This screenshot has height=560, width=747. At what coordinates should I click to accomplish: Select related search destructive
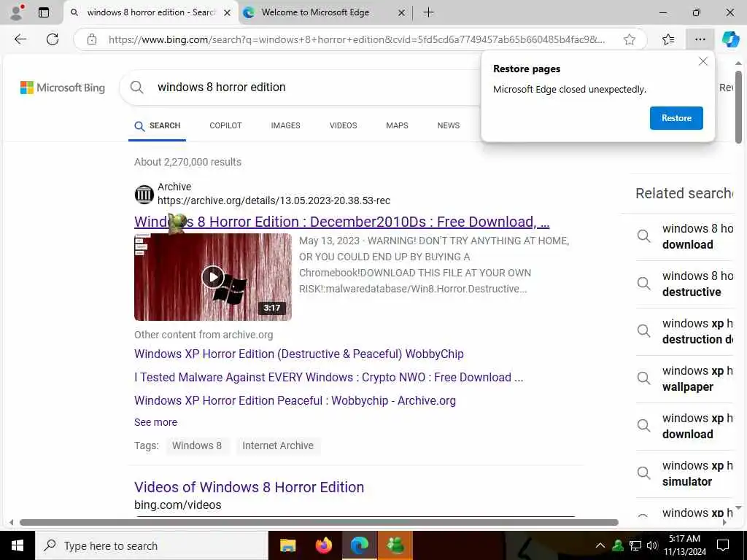685,284
